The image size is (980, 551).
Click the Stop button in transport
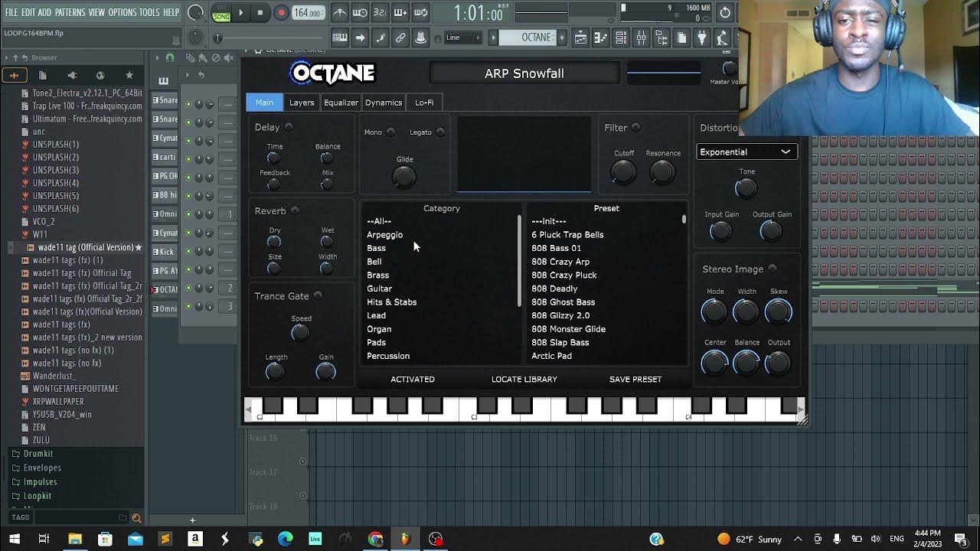(x=260, y=12)
